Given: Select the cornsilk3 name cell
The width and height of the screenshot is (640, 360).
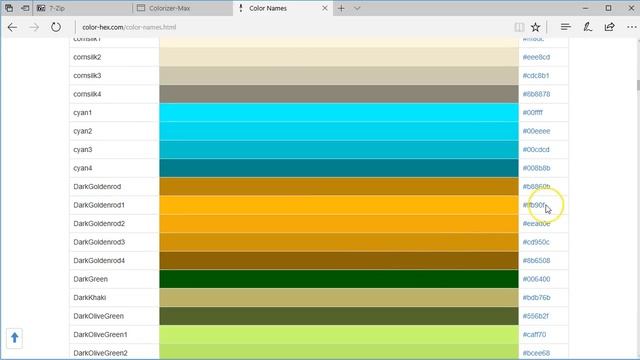Looking at the screenshot, I should point(114,76).
